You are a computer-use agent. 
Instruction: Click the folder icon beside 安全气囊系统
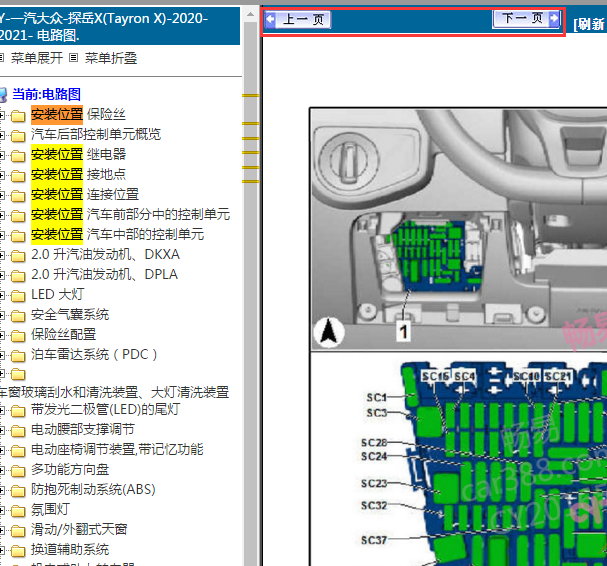tap(18, 316)
